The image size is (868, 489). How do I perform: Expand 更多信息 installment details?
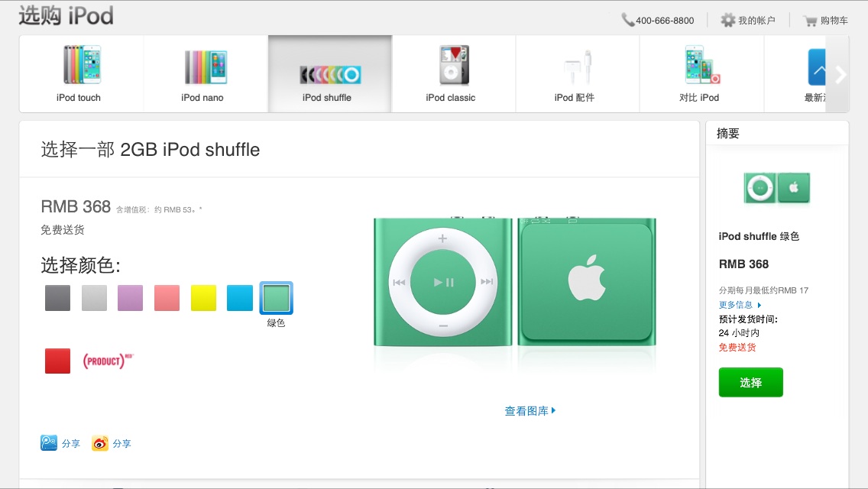[740, 305]
